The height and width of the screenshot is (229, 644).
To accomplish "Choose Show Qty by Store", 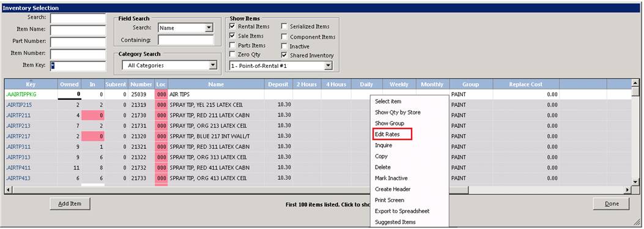I will tap(398, 112).
